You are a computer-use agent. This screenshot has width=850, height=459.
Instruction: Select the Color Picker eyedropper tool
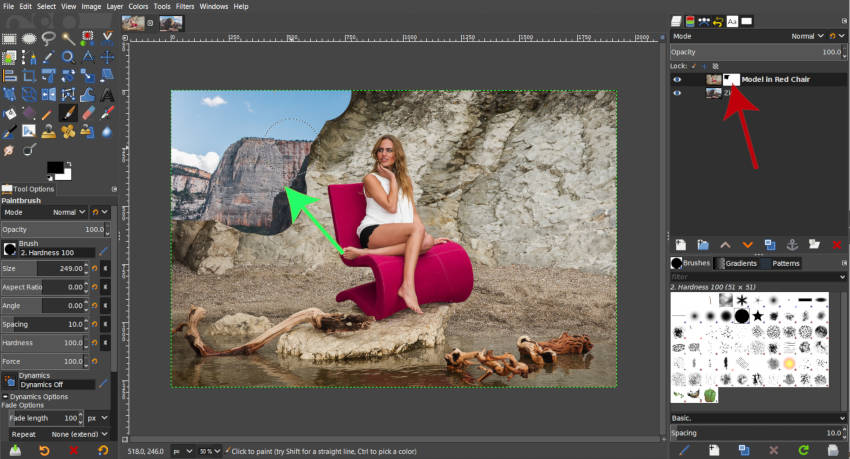[48, 57]
